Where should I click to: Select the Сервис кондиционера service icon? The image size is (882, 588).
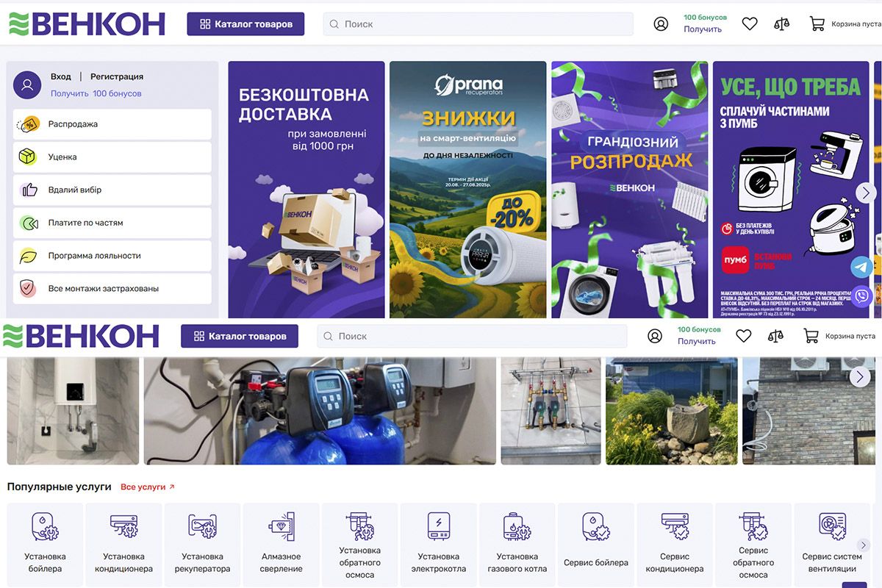tap(674, 540)
